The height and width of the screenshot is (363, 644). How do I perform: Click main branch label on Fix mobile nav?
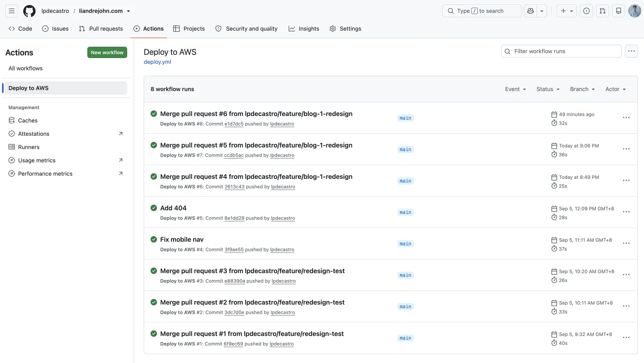pyautogui.click(x=405, y=244)
